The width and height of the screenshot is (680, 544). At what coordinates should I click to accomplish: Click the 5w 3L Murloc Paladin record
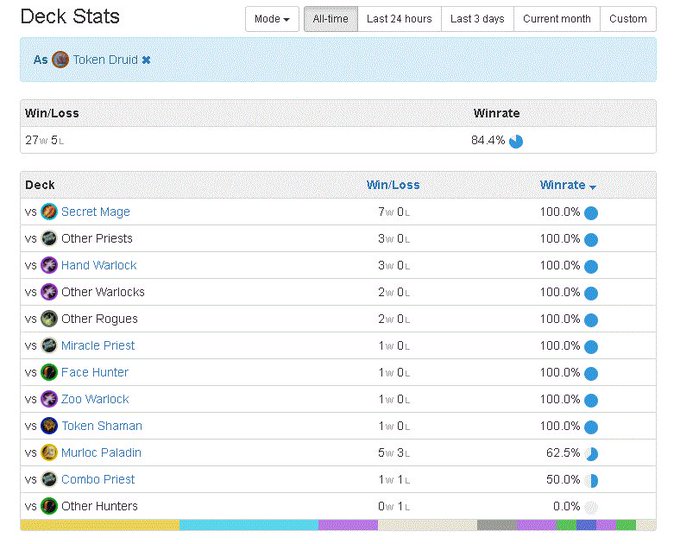pyautogui.click(x=394, y=453)
